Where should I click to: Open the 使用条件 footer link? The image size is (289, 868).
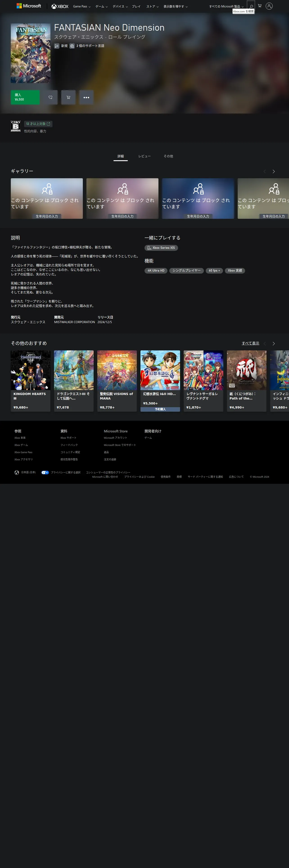pyautogui.click(x=165, y=477)
